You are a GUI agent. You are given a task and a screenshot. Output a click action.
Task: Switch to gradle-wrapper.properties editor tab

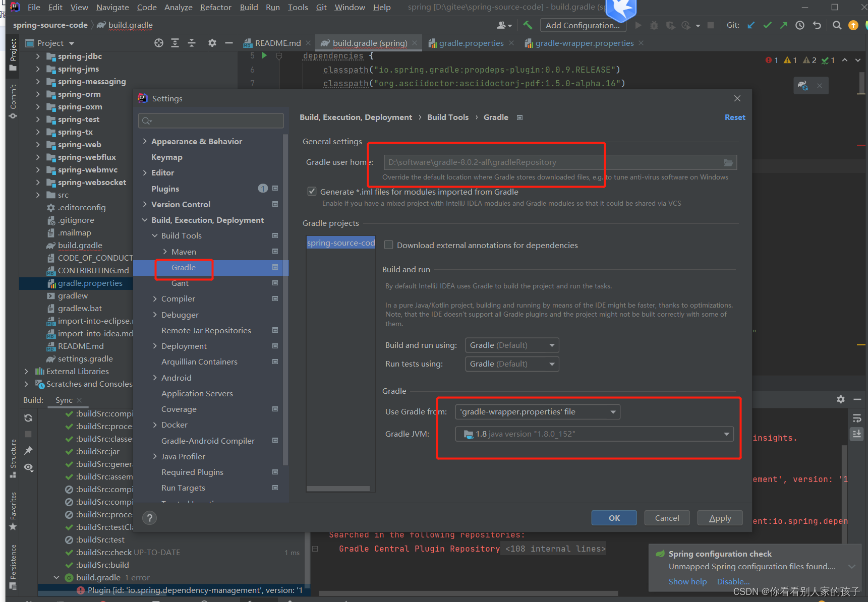(x=585, y=43)
